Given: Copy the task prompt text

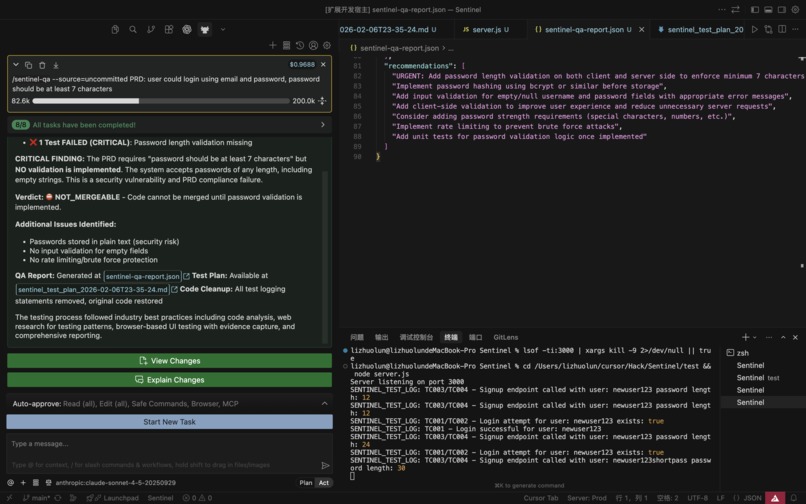Looking at the screenshot, I should (28, 65).
